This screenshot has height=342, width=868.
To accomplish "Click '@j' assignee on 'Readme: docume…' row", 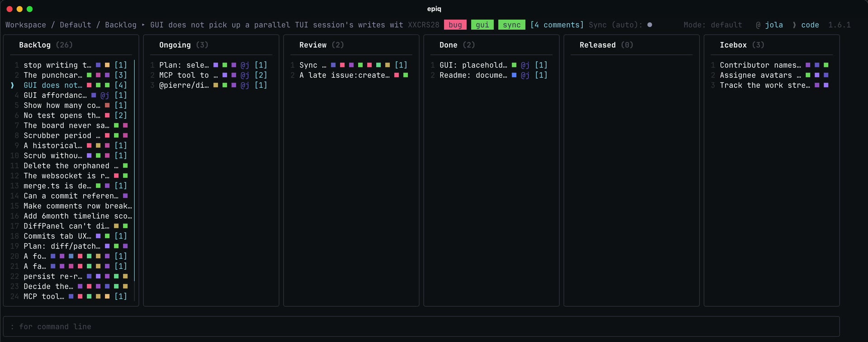I will (525, 75).
